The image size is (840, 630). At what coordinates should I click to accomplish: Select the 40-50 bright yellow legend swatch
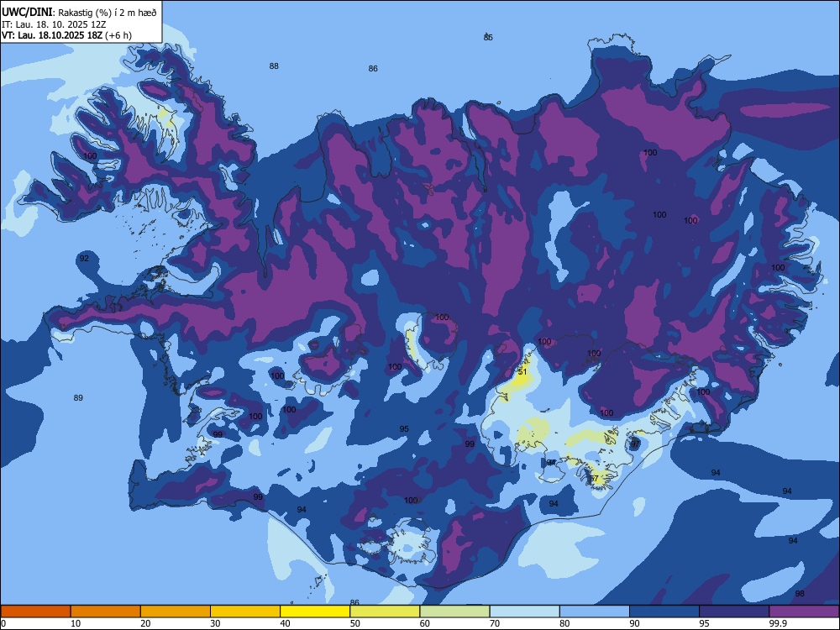click(315, 612)
